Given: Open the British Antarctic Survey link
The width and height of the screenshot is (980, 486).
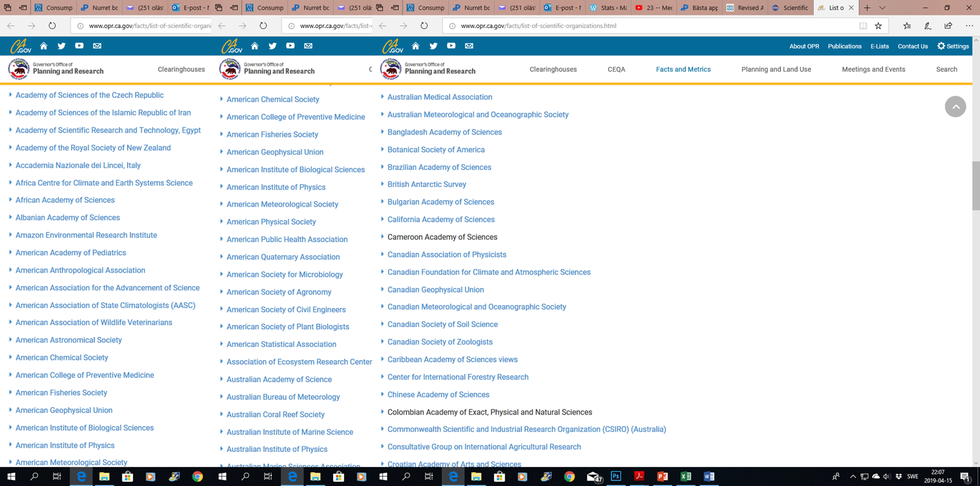Looking at the screenshot, I should tap(426, 185).
